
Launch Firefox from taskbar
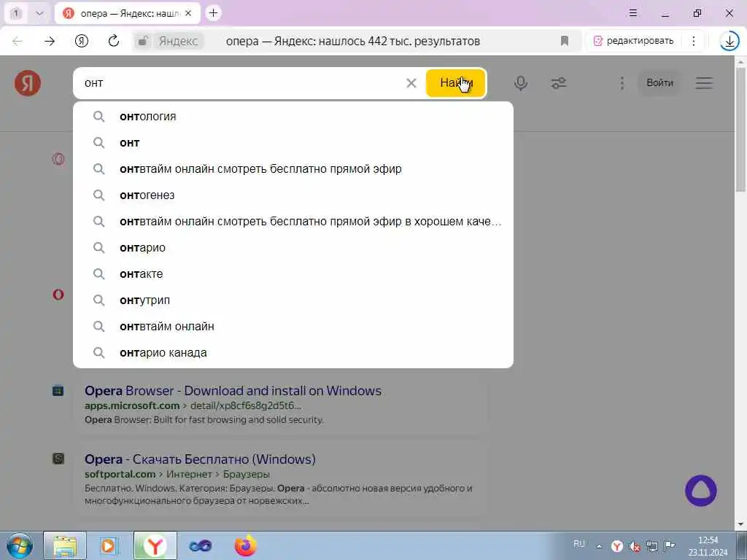[245, 545]
